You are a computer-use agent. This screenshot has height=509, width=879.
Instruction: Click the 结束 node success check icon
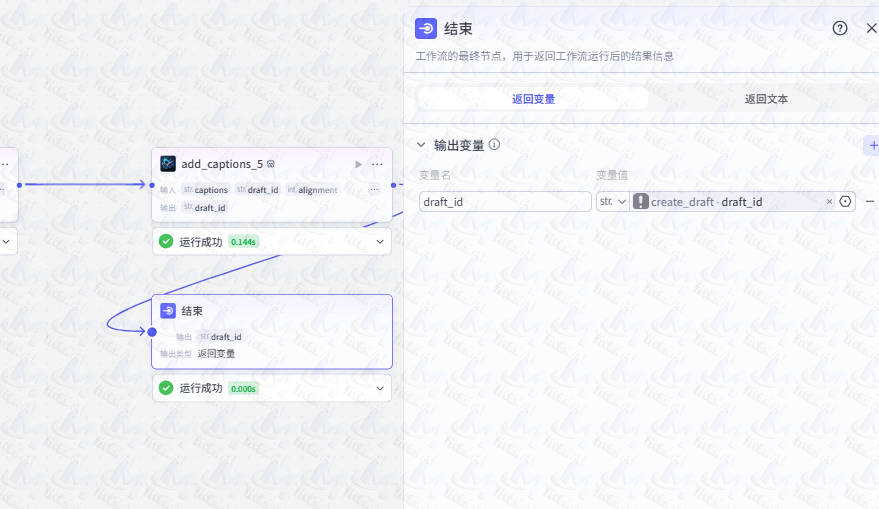166,388
